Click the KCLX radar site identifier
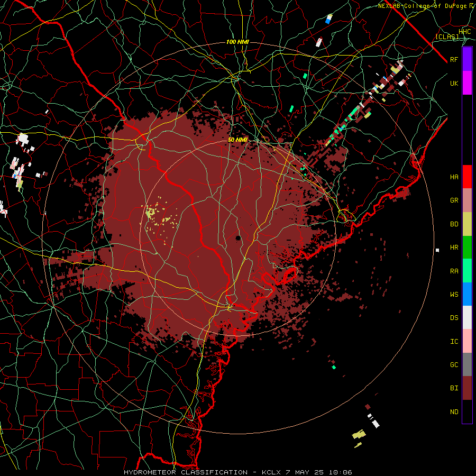476x476 pixels. pyautogui.click(x=272, y=472)
